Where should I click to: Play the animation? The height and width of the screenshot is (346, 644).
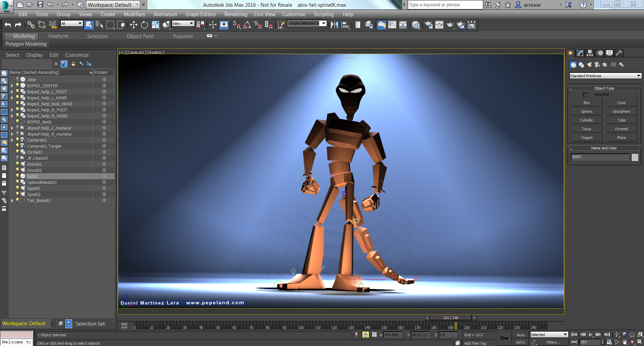click(590, 335)
